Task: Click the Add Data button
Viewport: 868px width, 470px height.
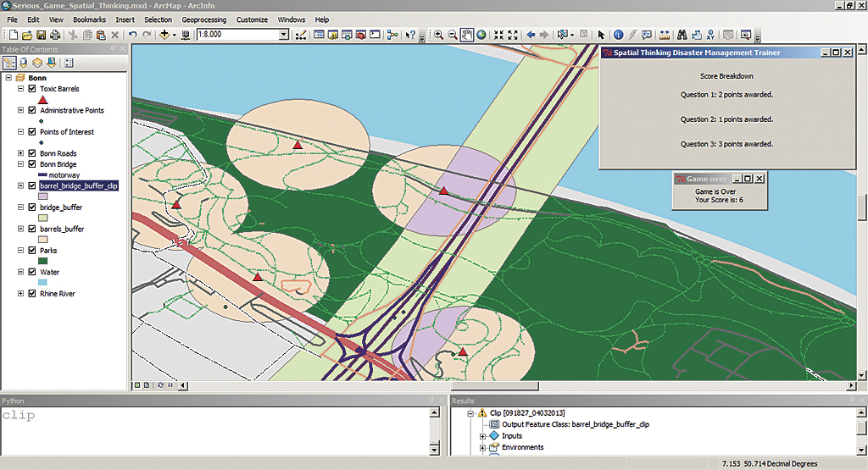Action: click(164, 36)
